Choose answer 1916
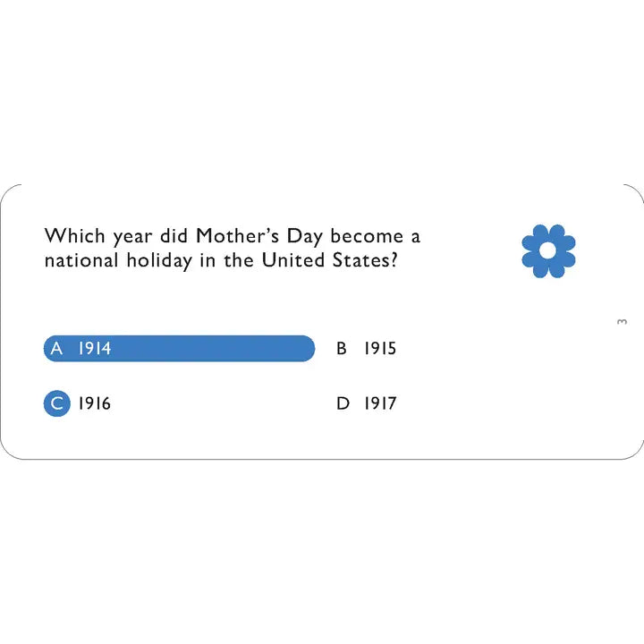The width and height of the screenshot is (644, 644). click(95, 403)
